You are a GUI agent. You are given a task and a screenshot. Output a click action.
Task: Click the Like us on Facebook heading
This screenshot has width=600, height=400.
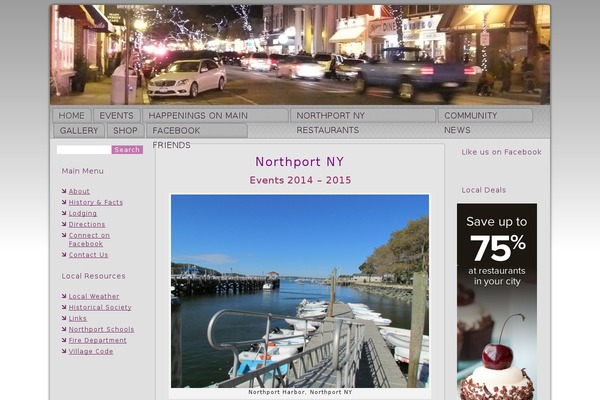point(501,152)
